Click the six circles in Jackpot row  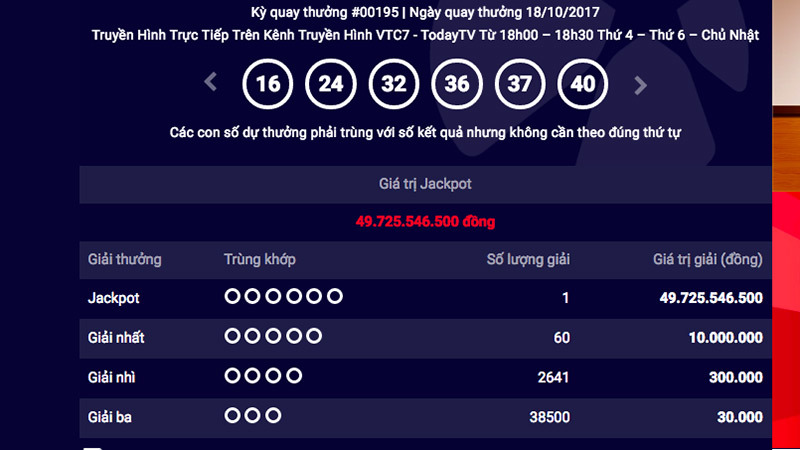click(x=284, y=297)
